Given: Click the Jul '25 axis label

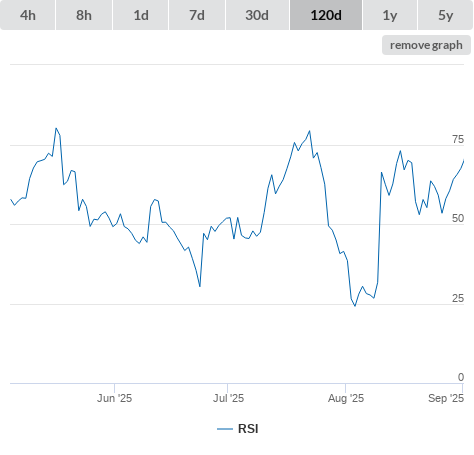Looking at the screenshot, I should (228, 398).
